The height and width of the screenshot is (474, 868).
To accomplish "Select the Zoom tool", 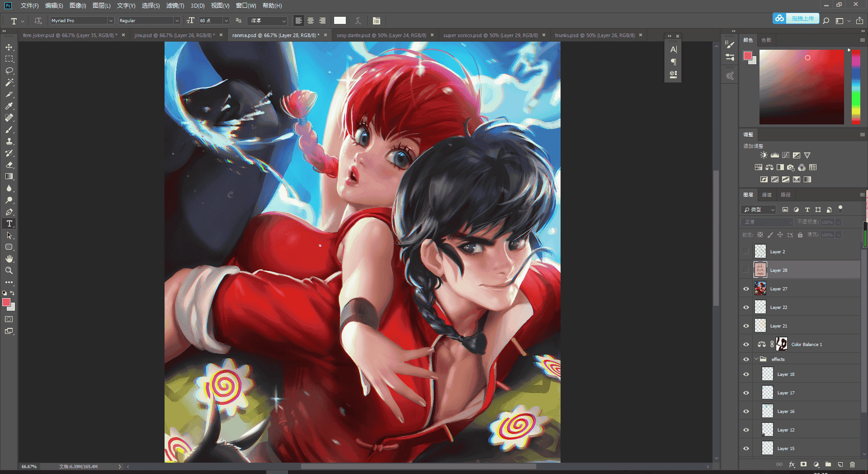I will tap(9, 270).
